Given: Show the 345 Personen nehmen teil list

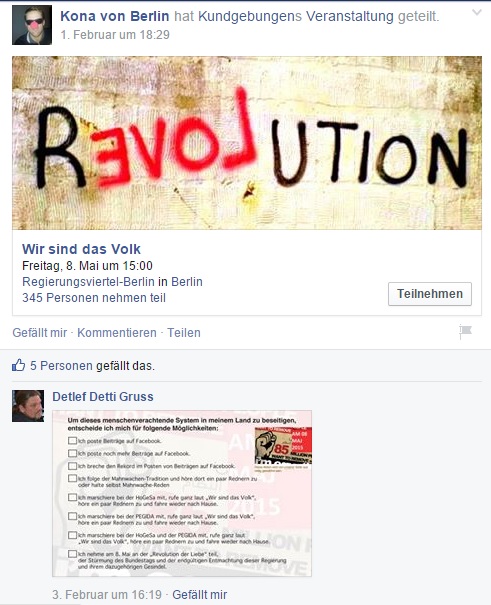Looking at the screenshot, I should tap(94, 298).
